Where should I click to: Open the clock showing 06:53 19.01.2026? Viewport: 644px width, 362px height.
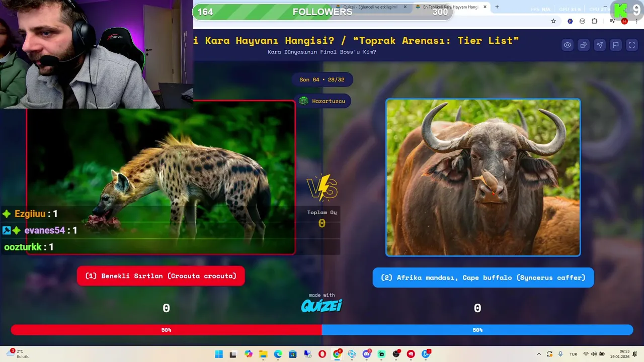click(619, 354)
